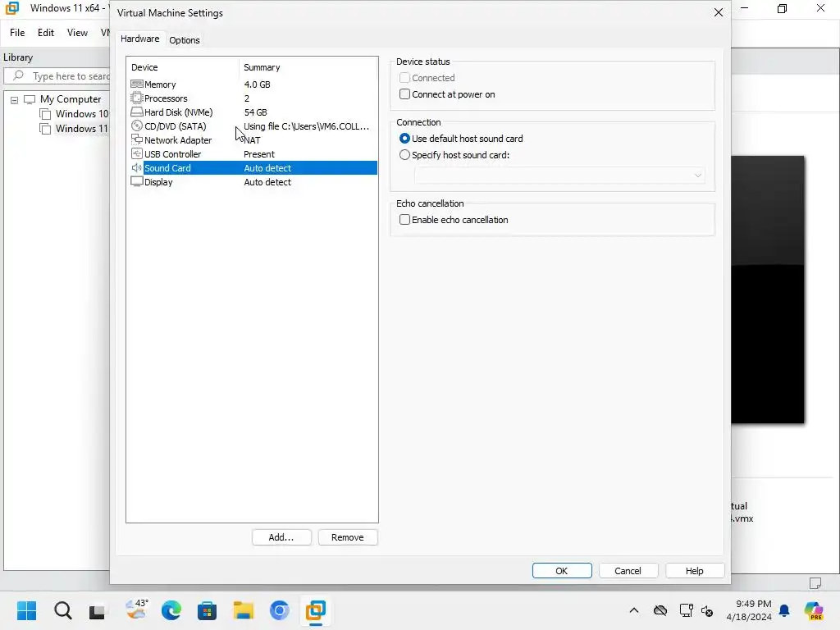
Task: Tick the Connected checkbox
Action: 405,78
